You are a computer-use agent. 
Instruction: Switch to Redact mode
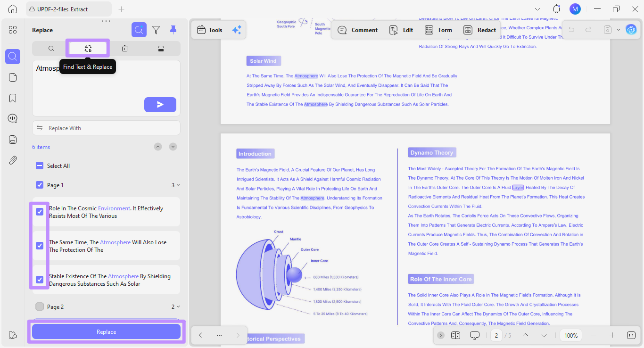coord(479,30)
